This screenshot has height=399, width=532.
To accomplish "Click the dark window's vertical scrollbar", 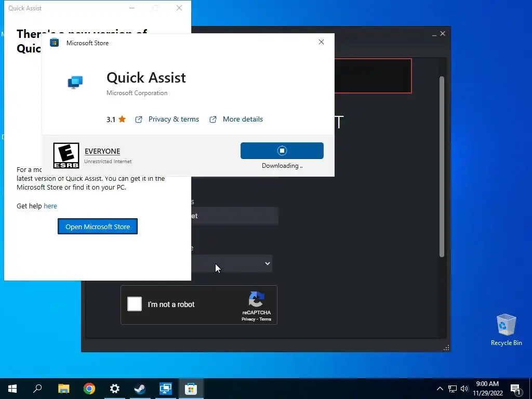I will pos(442,166).
